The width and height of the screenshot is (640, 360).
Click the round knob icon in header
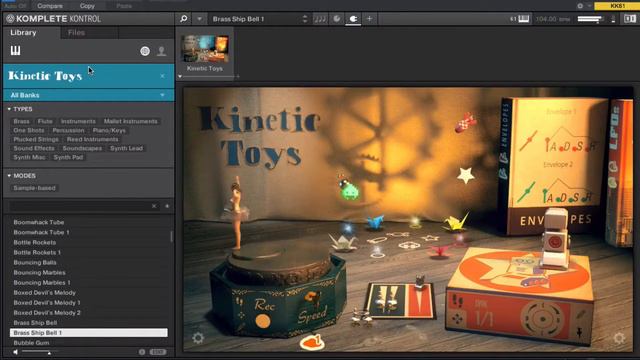coord(337,19)
